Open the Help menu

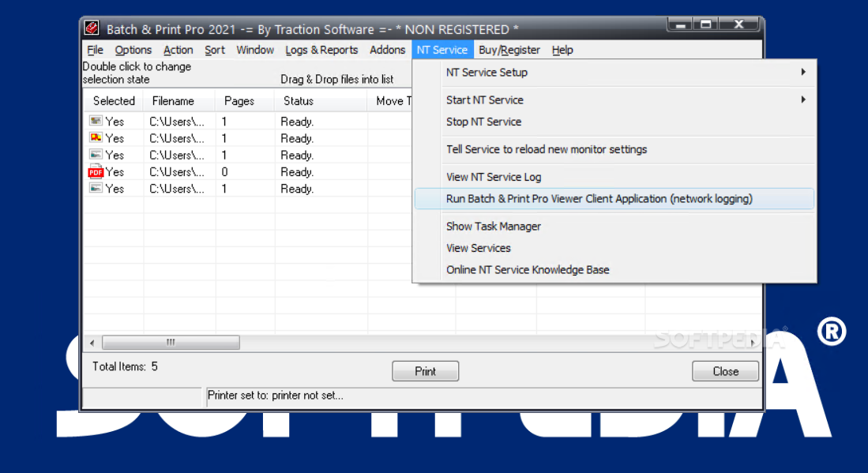(x=562, y=50)
